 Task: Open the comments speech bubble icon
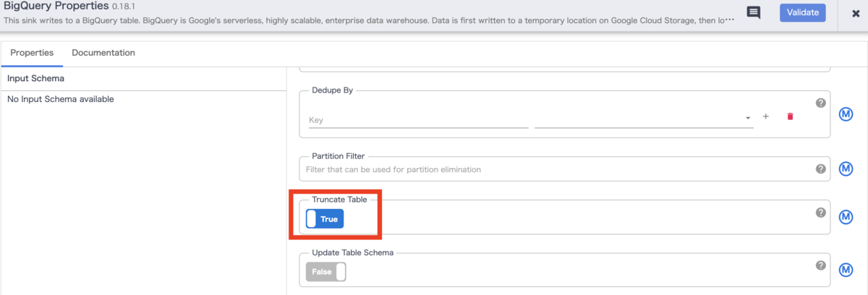[x=753, y=13]
